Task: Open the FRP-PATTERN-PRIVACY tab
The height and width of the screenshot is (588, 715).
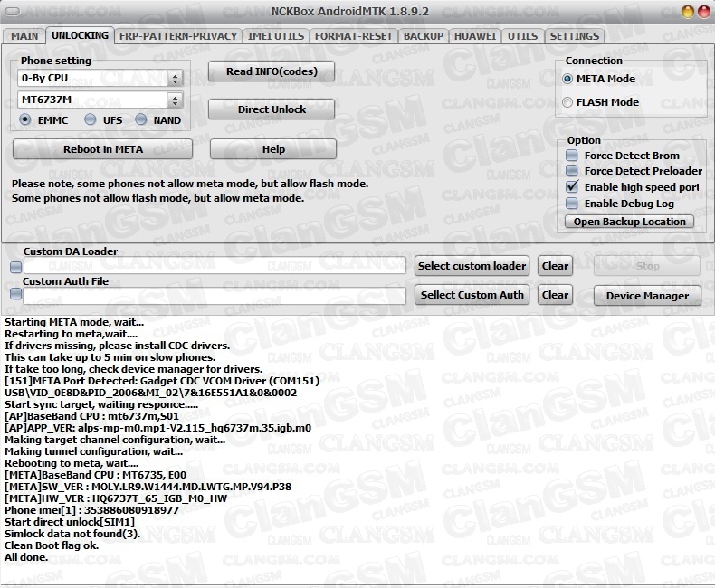Action: pyautogui.click(x=178, y=36)
